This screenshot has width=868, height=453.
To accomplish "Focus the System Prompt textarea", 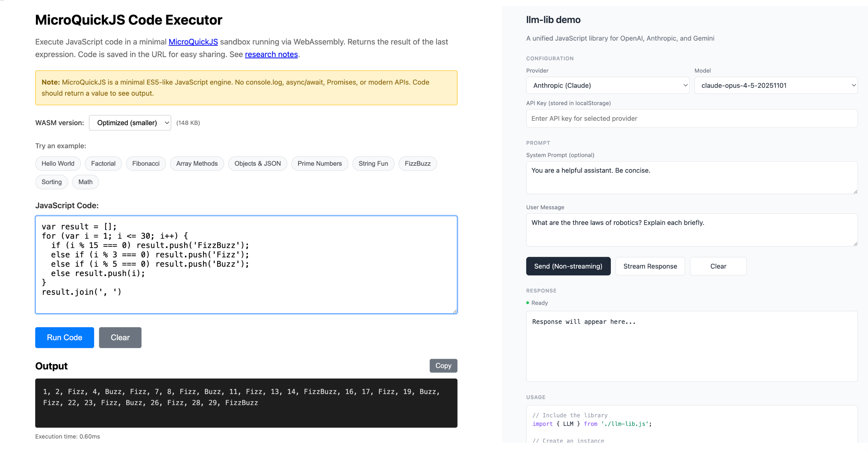I will point(691,177).
